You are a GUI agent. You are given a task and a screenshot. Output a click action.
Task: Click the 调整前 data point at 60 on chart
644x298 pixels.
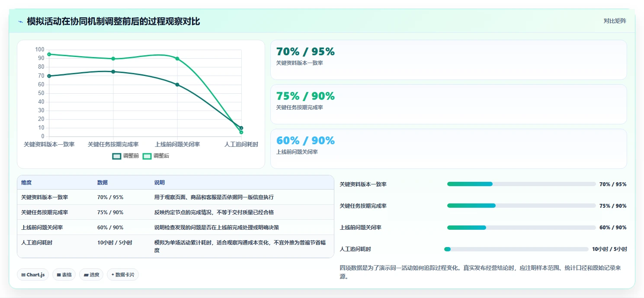[x=177, y=85]
